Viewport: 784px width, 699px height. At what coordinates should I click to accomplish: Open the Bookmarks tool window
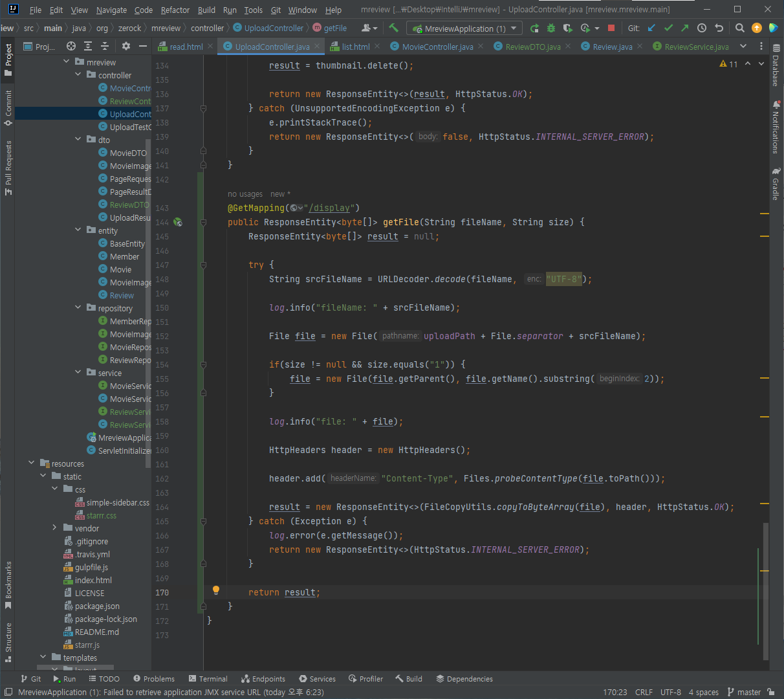8,586
